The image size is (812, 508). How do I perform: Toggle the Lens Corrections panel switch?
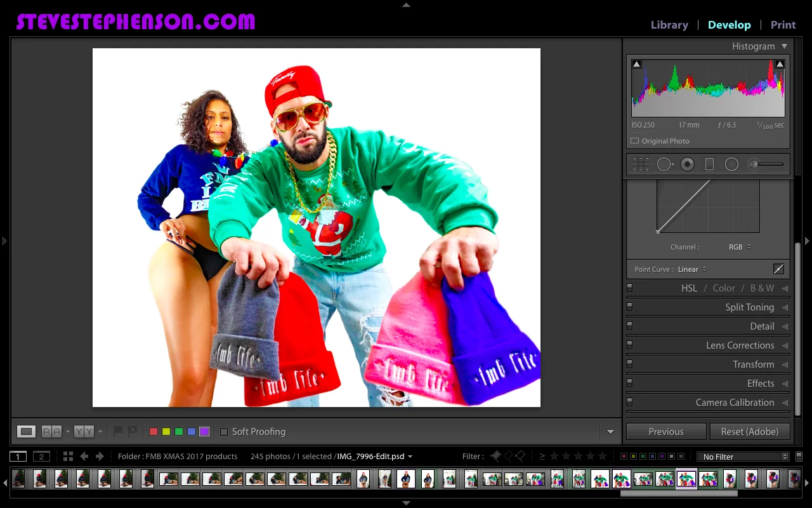click(x=630, y=345)
